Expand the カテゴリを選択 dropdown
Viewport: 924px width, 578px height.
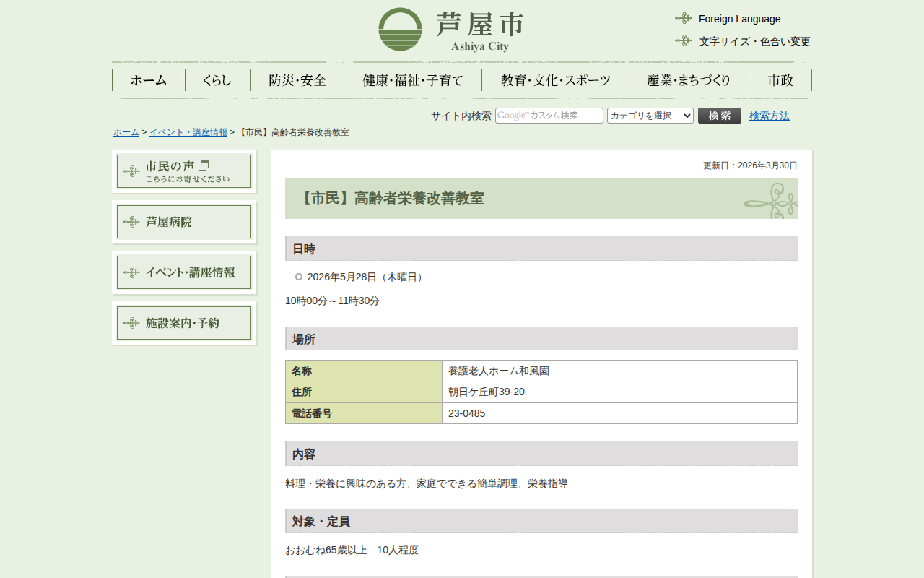click(650, 116)
